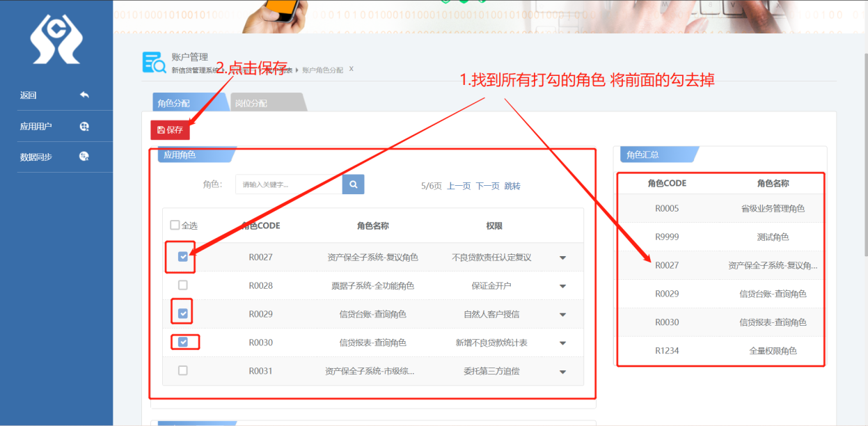Open the 保证金开户 permission dropdown for R0028
Screen dimensions: 868x426
(x=562, y=285)
